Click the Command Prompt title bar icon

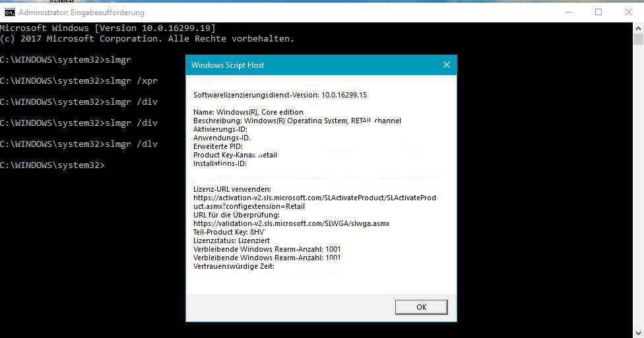[9, 13]
